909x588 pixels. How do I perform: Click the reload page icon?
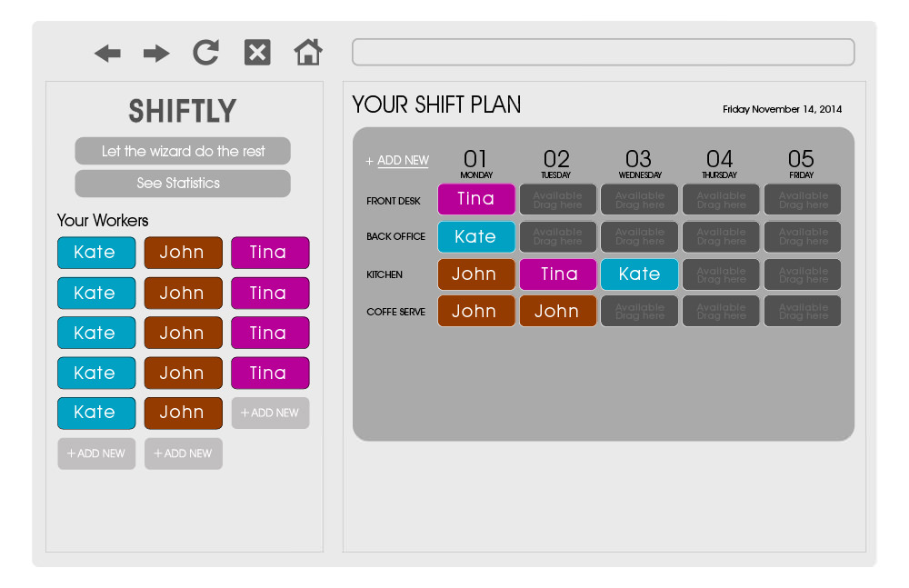(x=205, y=52)
